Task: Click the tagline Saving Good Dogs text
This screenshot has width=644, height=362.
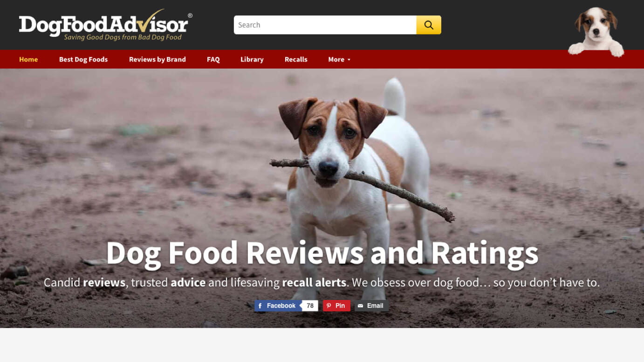Action: click(x=123, y=37)
